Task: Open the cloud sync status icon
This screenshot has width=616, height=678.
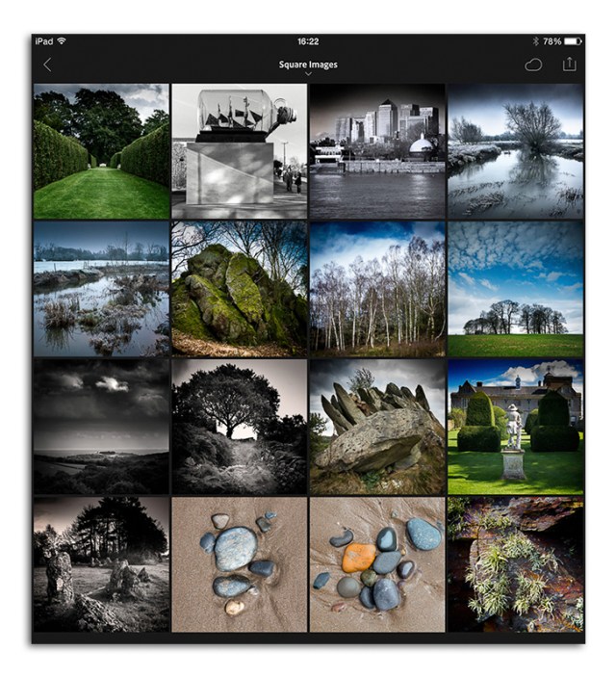Action: coord(533,65)
